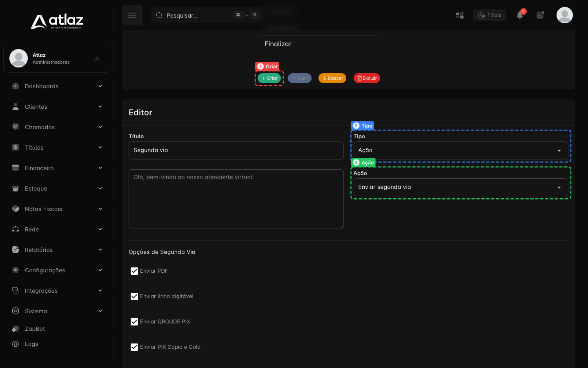Open the Tipo dropdown
This screenshot has width=588, height=368.
coord(461,150)
